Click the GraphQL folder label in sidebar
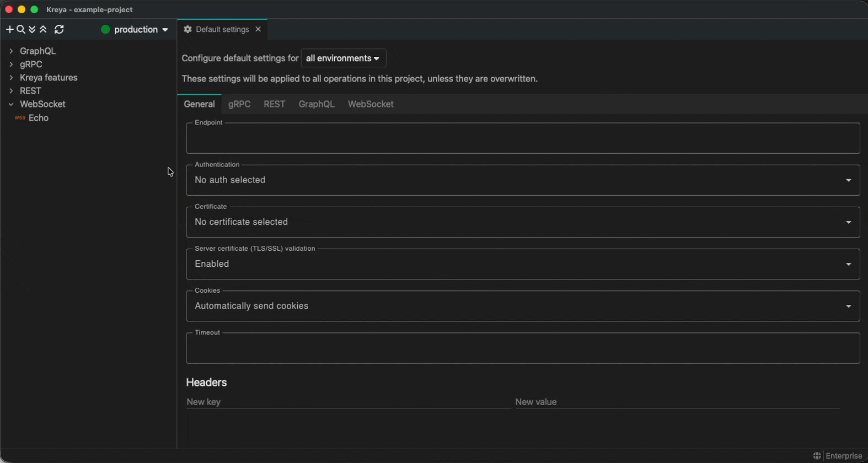The image size is (868, 463). [x=37, y=51]
